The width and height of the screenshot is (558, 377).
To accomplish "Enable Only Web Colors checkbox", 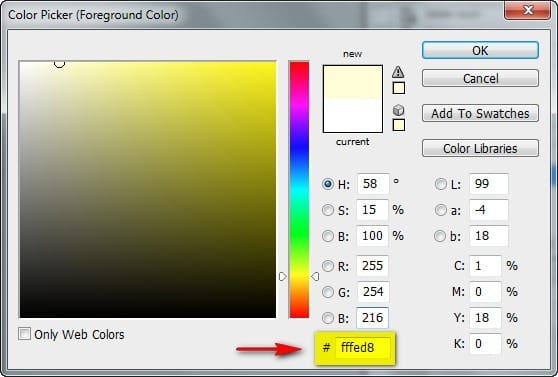I will coord(24,334).
